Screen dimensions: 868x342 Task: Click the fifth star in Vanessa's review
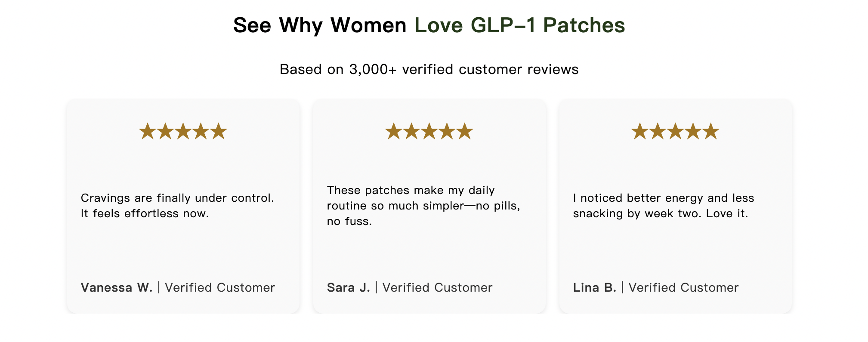pos(219,132)
